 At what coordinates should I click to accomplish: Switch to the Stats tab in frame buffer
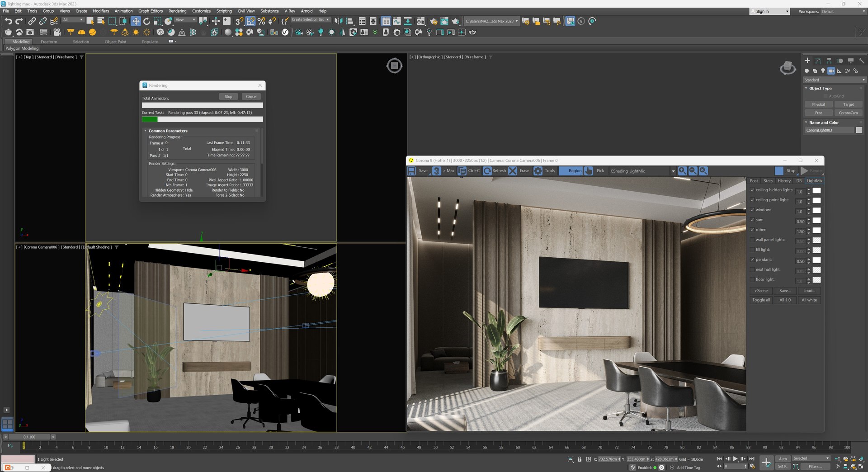click(x=768, y=181)
